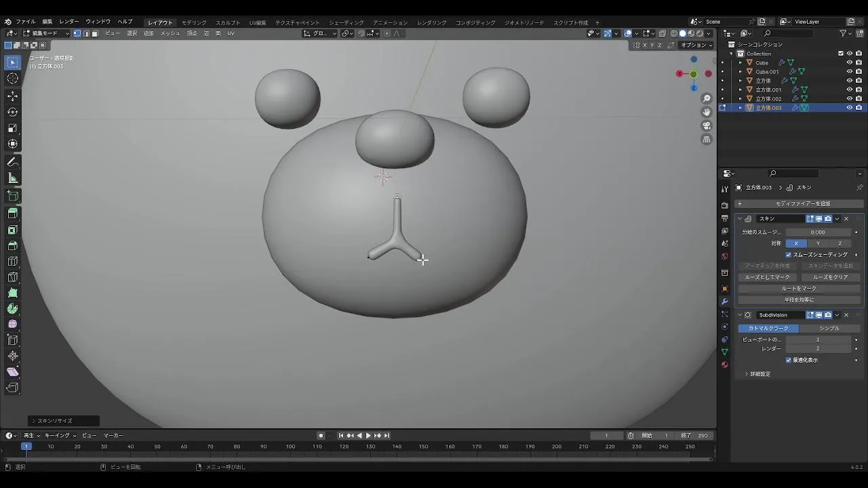Click 半径を均等に button
The image size is (868, 488).
point(800,300)
